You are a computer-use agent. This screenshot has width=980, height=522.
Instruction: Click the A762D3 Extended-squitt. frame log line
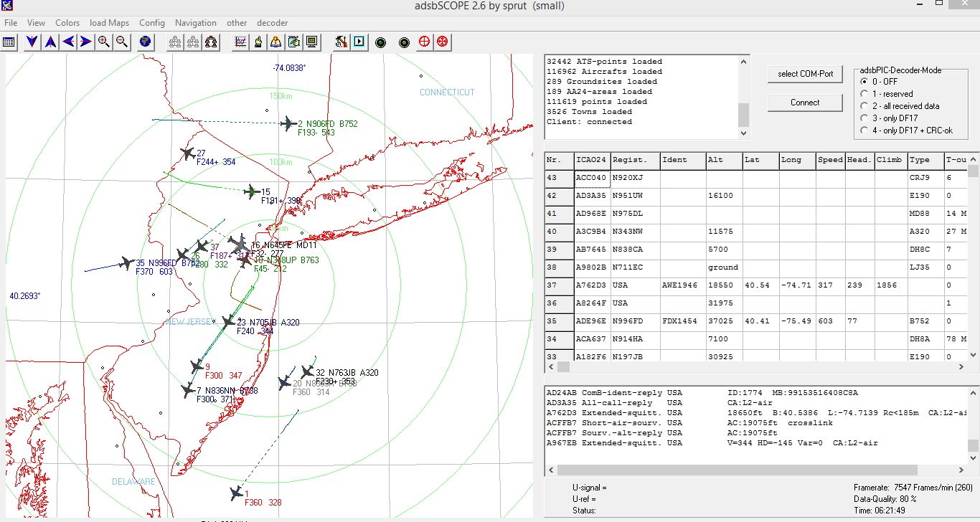pos(757,413)
